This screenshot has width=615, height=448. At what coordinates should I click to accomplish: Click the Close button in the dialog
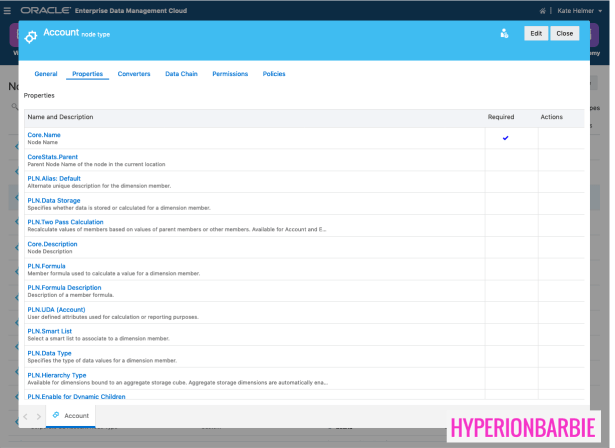[565, 33]
